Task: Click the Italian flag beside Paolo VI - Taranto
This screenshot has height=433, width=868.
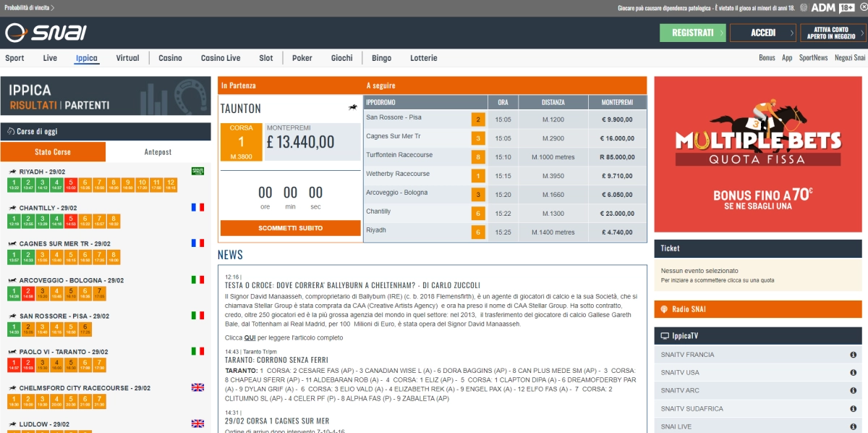Action: tap(197, 351)
